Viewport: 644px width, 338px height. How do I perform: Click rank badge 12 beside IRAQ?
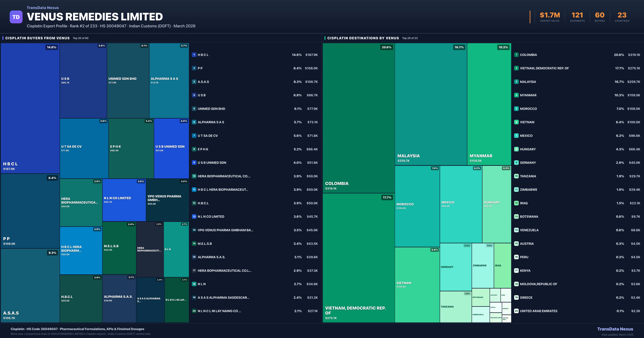point(516,203)
